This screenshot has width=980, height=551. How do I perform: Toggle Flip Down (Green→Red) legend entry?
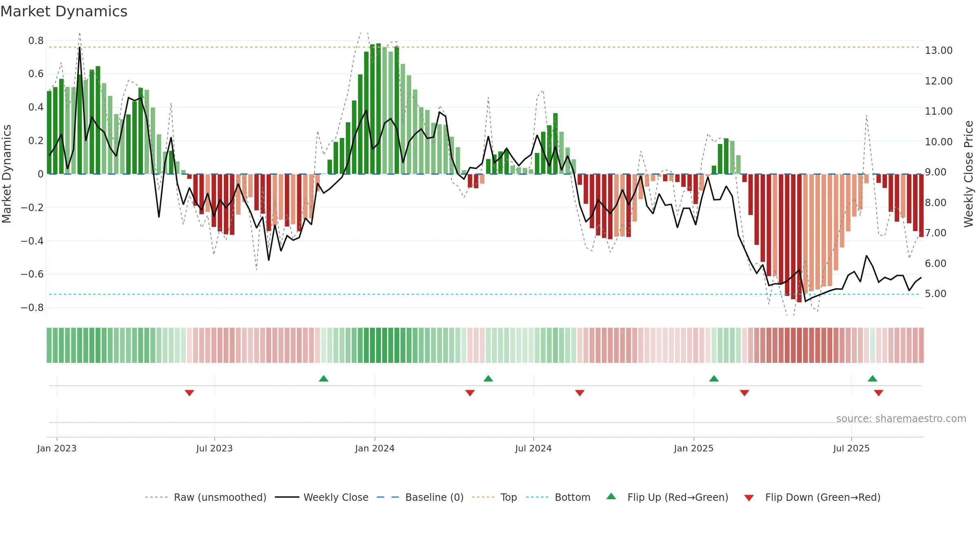pos(812,497)
